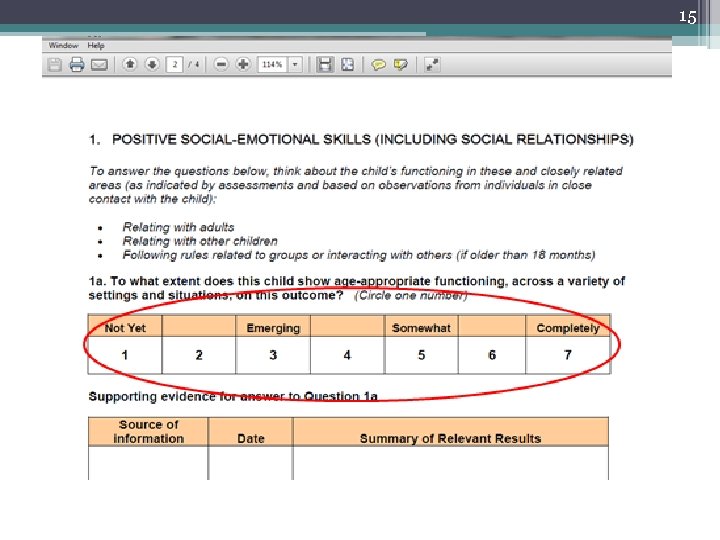This screenshot has width=720, height=540.
Task: Open the zoom level dropdown arrow
Action: (295, 64)
